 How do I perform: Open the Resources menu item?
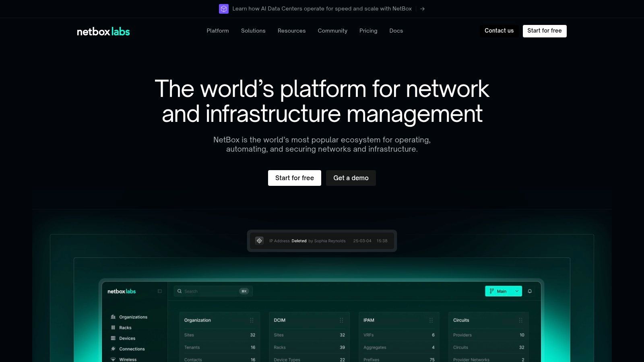pos(291,31)
